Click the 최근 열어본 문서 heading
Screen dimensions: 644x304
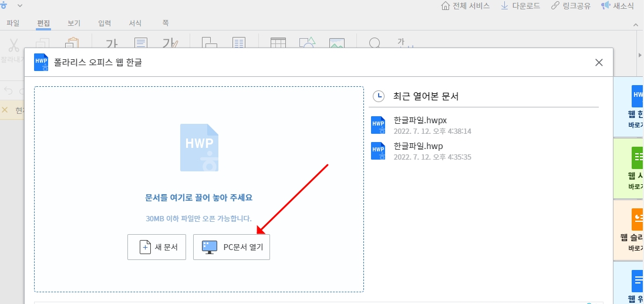tap(426, 96)
